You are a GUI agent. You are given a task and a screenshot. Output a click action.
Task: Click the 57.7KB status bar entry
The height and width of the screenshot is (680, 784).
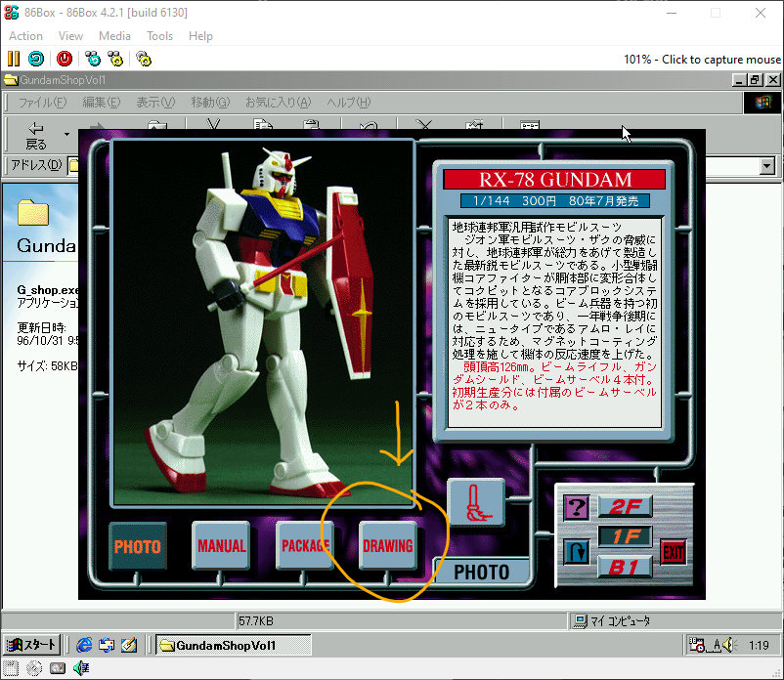[256, 621]
